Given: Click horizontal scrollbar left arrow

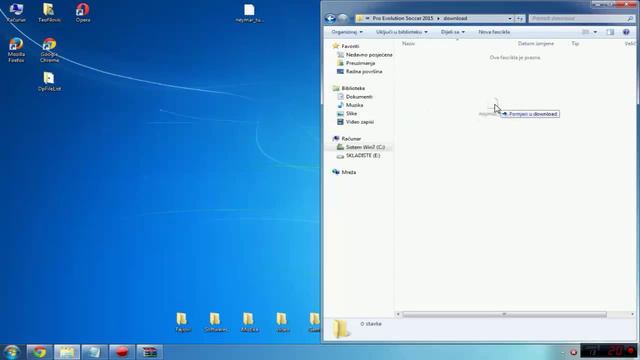Looking at the screenshot, I should [398, 314].
